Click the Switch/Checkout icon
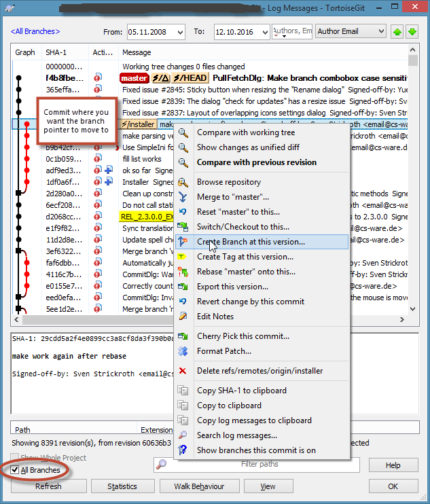This screenshot has height=504, width=430. coord(183,227)
